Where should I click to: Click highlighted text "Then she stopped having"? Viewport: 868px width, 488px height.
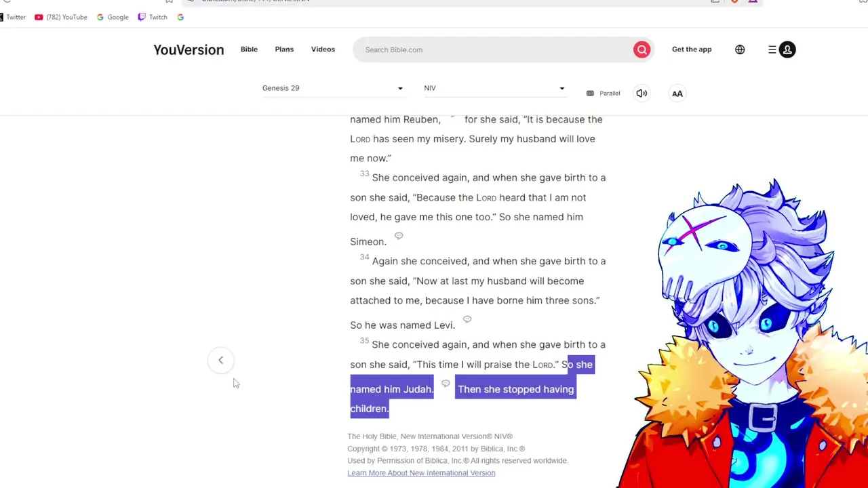(515, 389)
